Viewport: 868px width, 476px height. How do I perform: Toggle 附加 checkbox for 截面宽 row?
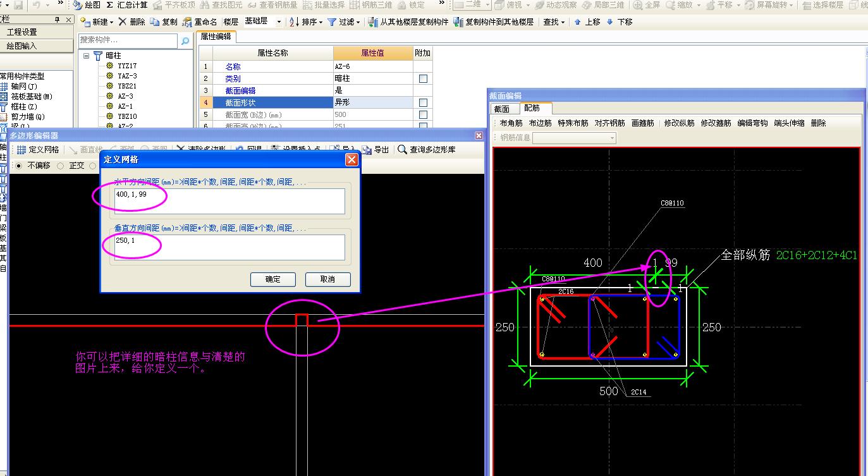(x=423, y=115)
